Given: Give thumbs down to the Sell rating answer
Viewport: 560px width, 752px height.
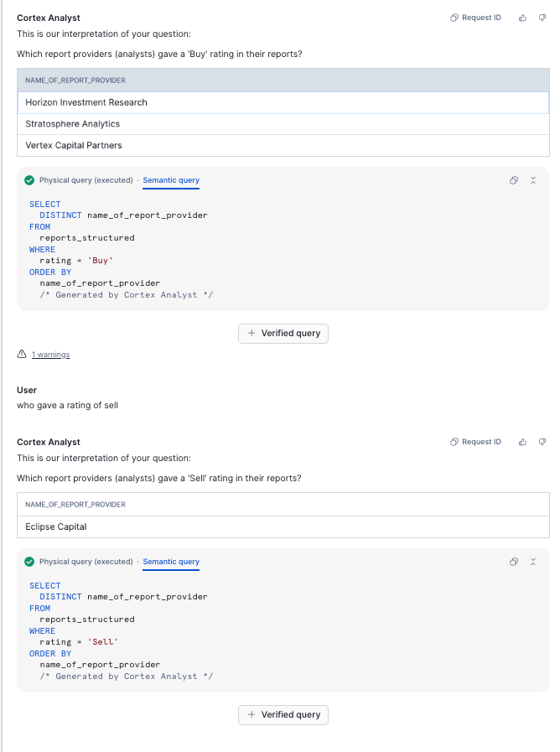Looking at the screenshot, I should (542, 442).
